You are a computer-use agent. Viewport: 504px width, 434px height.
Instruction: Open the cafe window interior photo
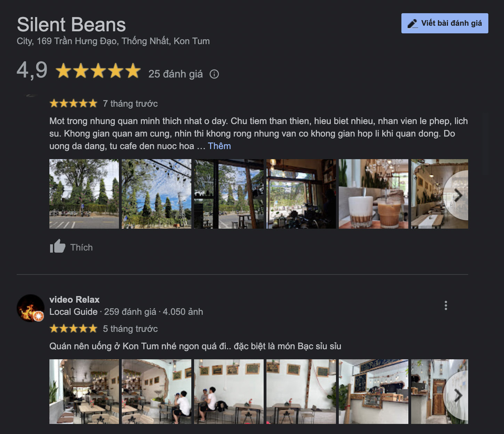[301, 194]
